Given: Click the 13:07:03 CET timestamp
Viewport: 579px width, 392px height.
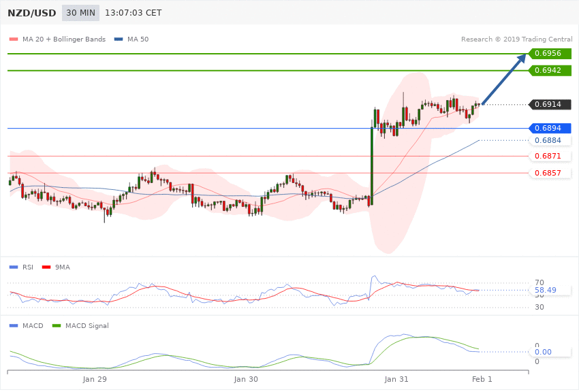Looking at the screenshot, I should coord(134,13).
